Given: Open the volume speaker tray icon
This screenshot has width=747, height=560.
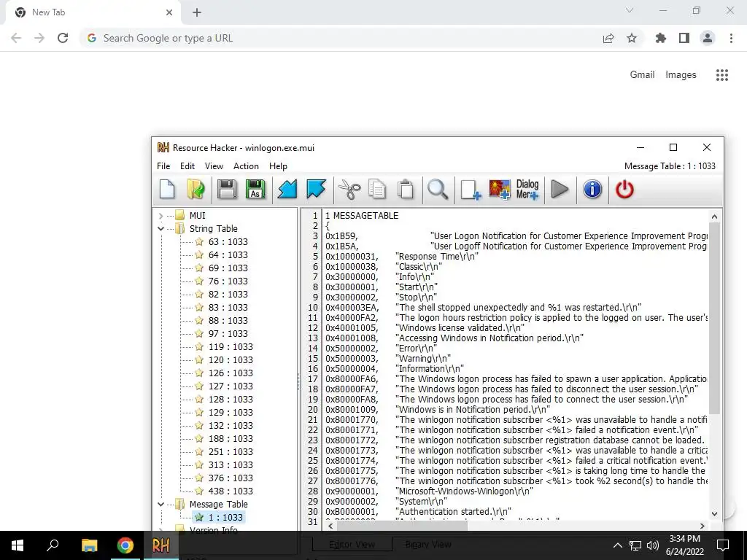Looking at the screenshot, I should click(653, 545).
